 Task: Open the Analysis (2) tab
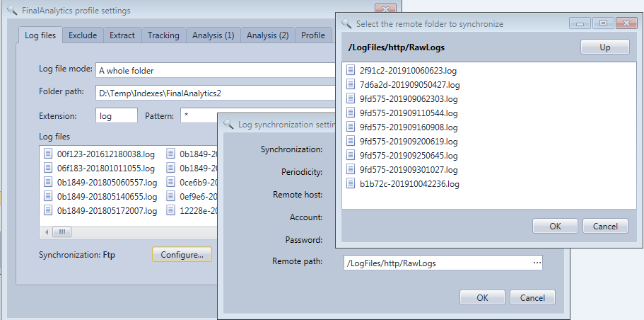point(267,35)
